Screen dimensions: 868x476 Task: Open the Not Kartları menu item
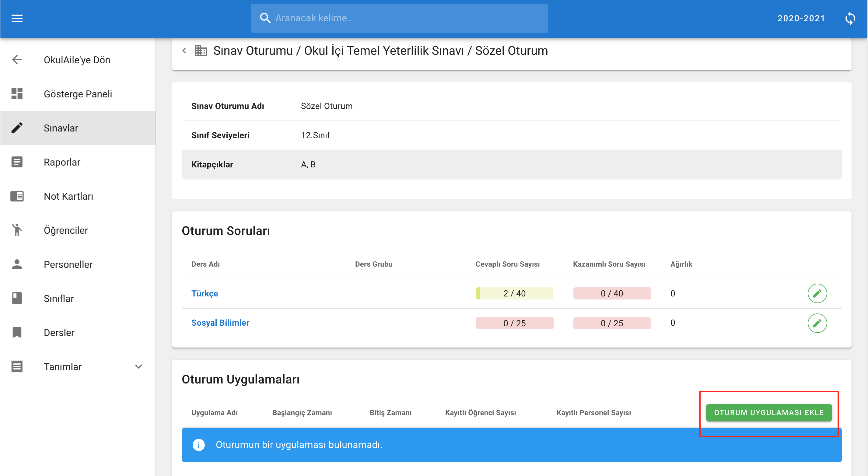point(78,196)
